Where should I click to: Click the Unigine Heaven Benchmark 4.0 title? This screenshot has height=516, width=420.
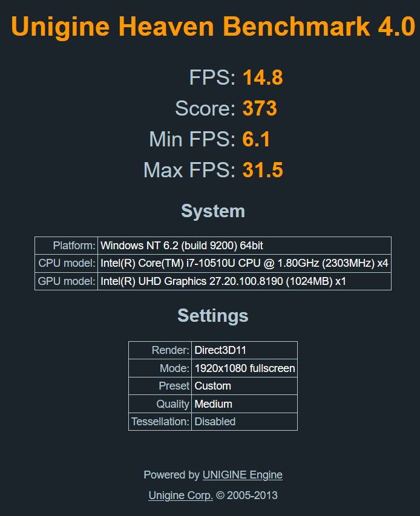coord(213,27)
